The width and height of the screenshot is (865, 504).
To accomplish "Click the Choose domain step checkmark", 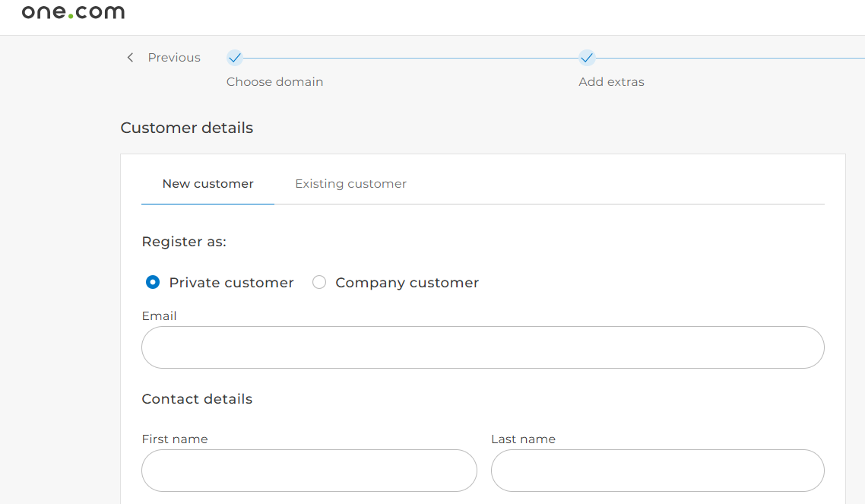I will tap(234, 57).
